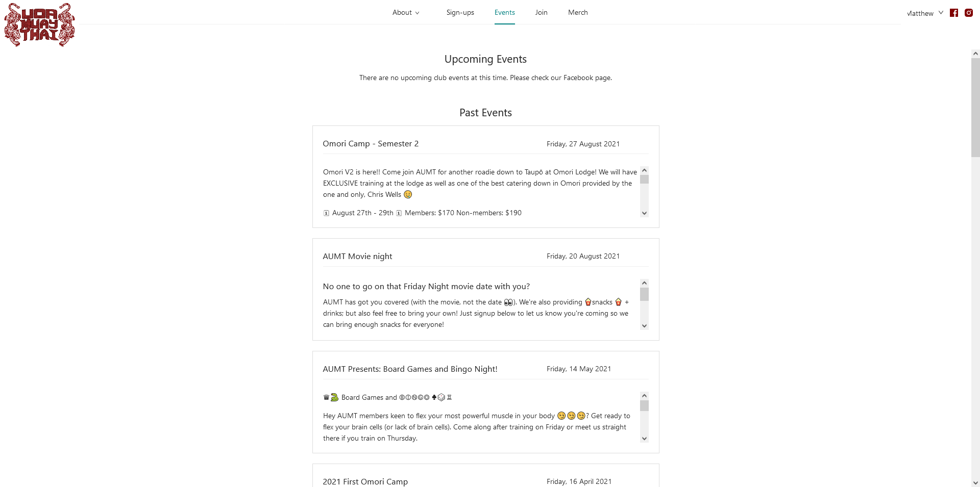
Task: Open the Merch page
Action: [578, 12]
